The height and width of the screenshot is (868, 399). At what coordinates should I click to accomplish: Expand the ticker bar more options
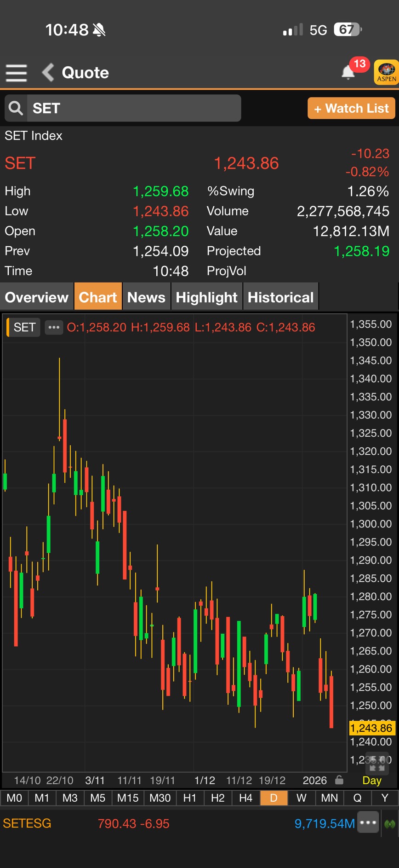(x=369, y=823)
